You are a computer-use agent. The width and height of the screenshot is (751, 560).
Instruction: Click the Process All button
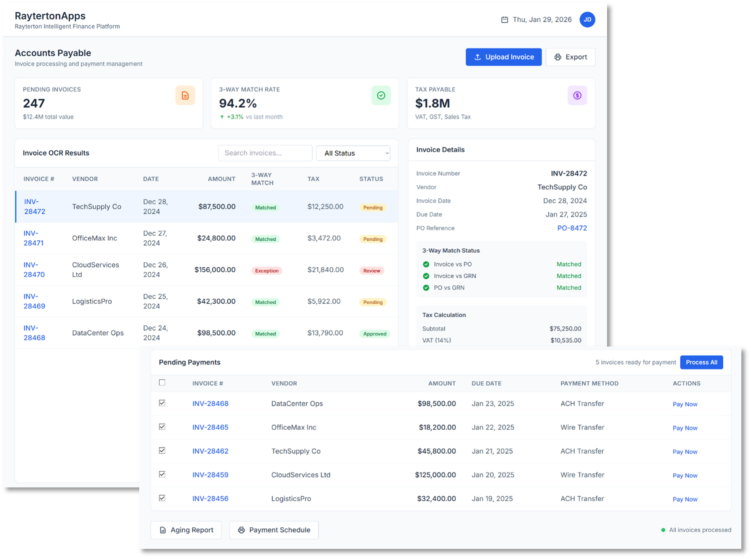pyautogui.click(x=701, y=362)
